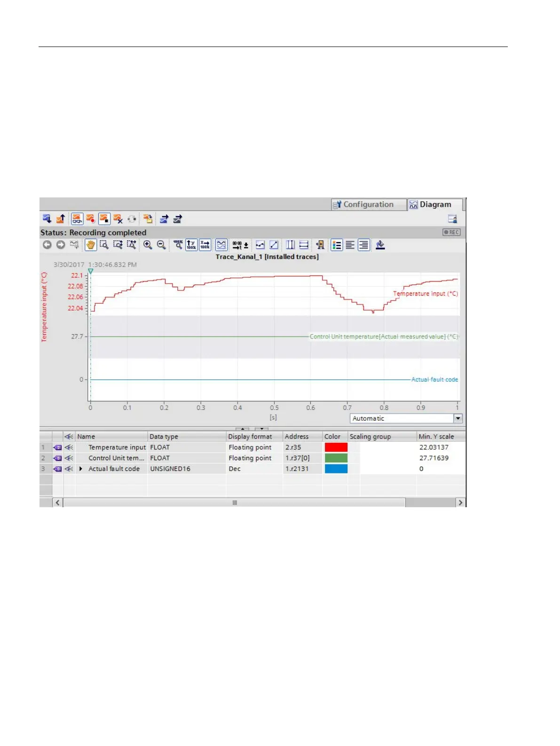Viewport: 560px width, 746px height.
Task: Switch to the Diagram tab
Action: 435,204
